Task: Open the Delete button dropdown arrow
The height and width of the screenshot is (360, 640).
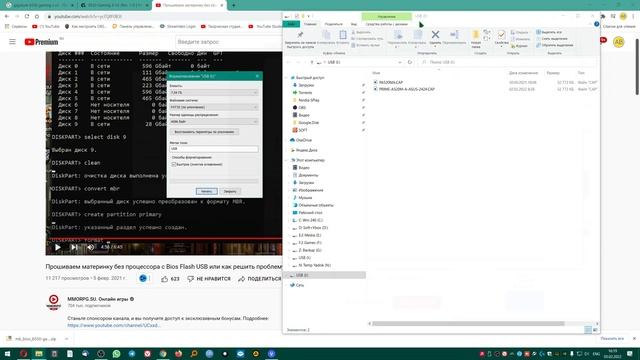Action: click(435, 47)
